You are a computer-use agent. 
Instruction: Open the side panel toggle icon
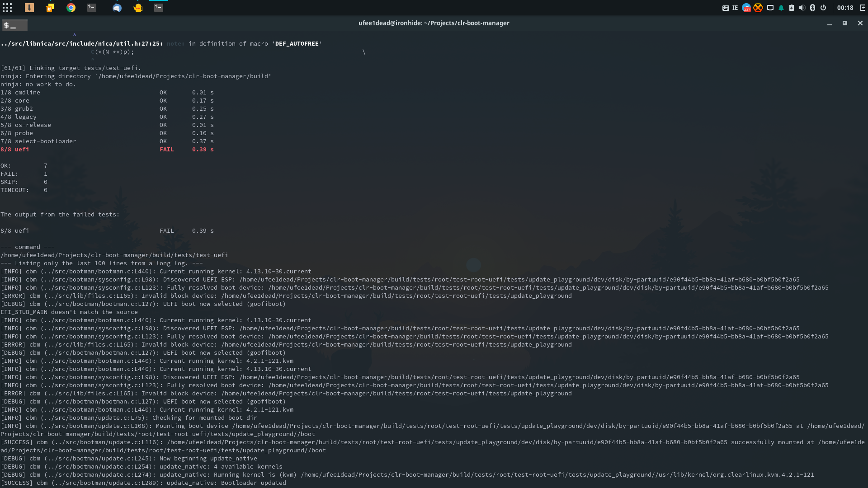862,8
